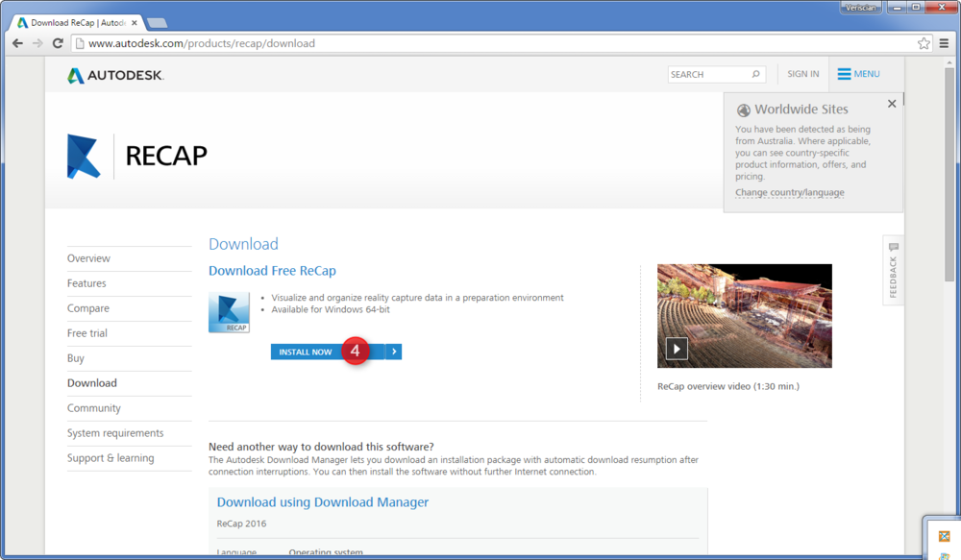Screen dimensions: 961x560
Task: Click the 'Download' page heading
Action: 243,245
